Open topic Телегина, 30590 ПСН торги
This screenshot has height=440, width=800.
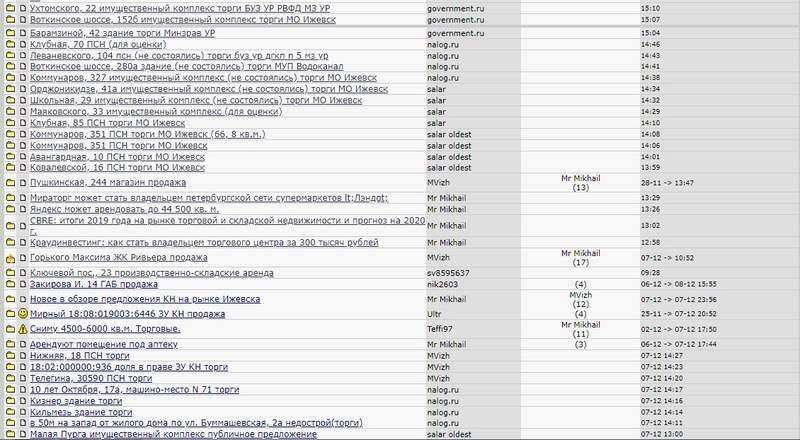(x=91, y=378)
